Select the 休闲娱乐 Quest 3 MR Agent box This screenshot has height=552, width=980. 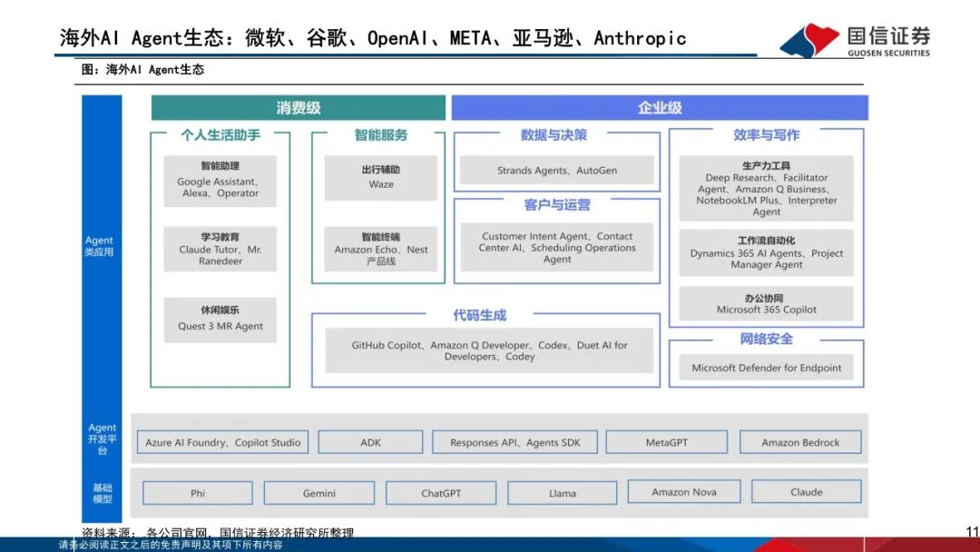[x=220, y=320]
